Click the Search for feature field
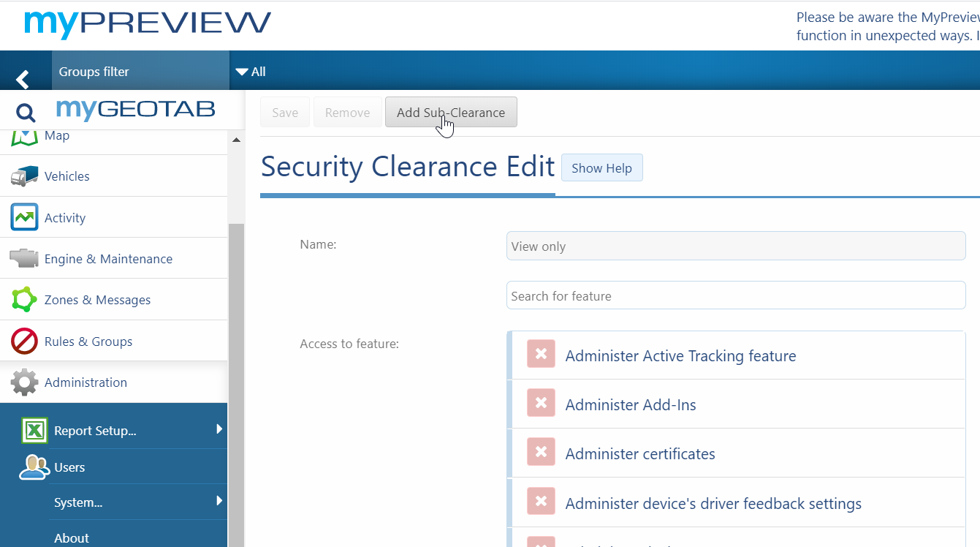This screenshot has height=547, width=980. 735,295
